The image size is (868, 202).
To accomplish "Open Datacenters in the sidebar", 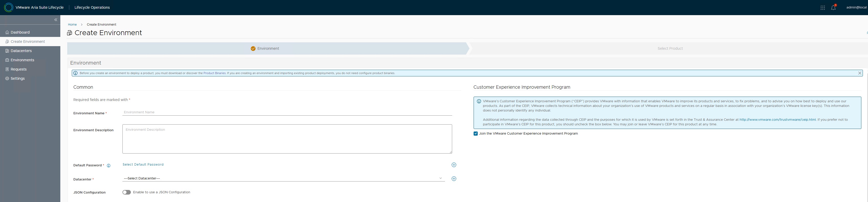I will pyautogui.click(x=21, y=51).
